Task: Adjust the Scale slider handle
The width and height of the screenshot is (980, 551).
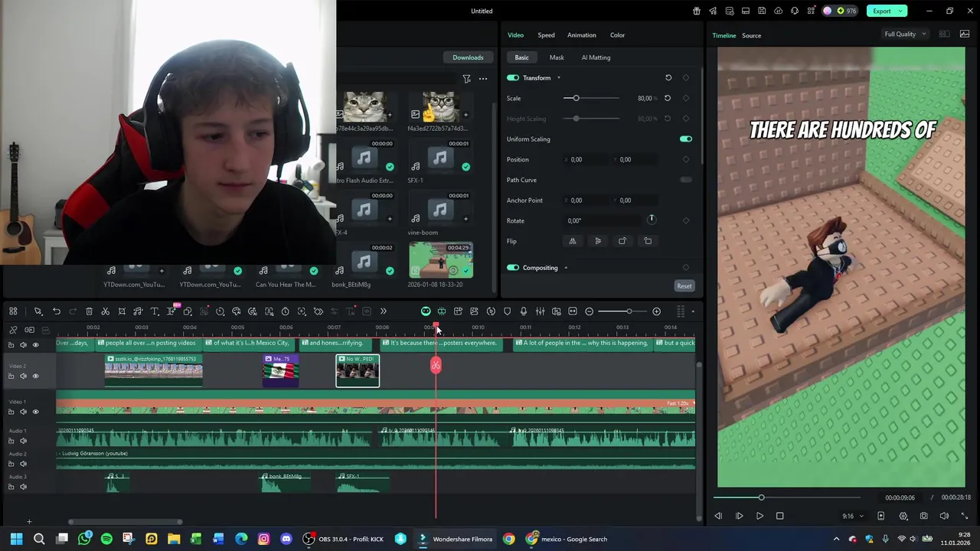Action: tap(576, 98)
